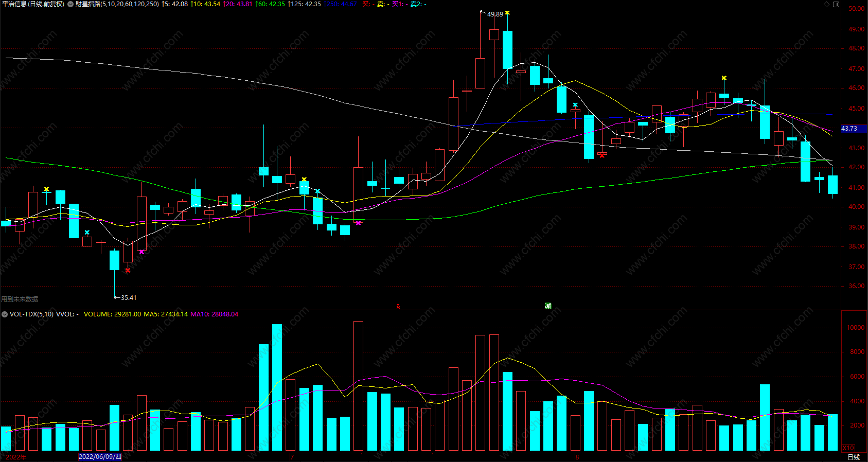Click the green 减 marker below the chart

548,306
